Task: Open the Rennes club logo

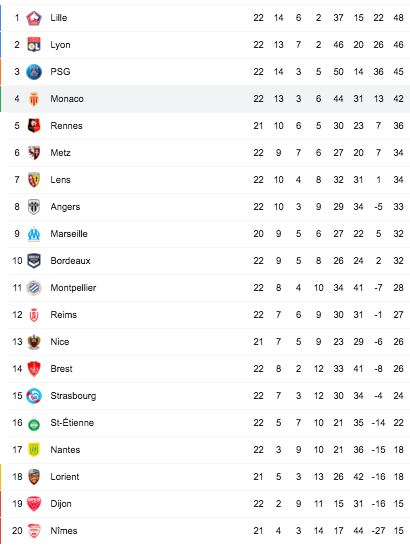Action: [34, 126]
